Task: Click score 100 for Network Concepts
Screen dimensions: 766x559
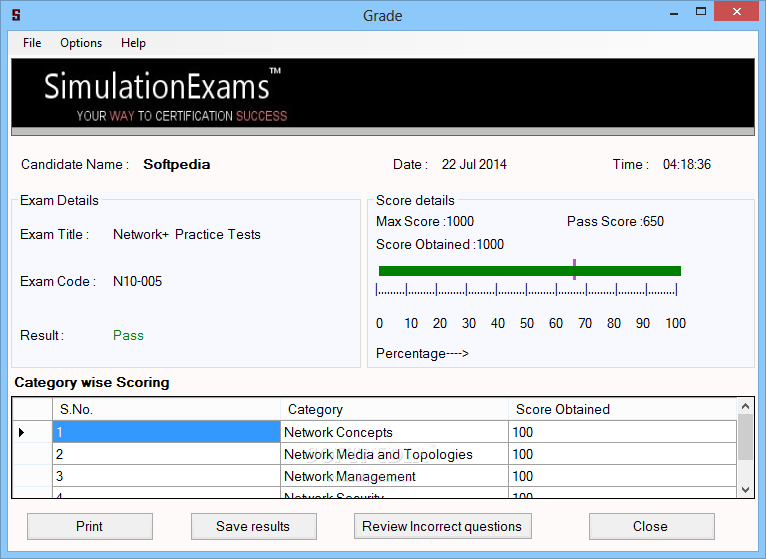Action: [x=623, y=432]
